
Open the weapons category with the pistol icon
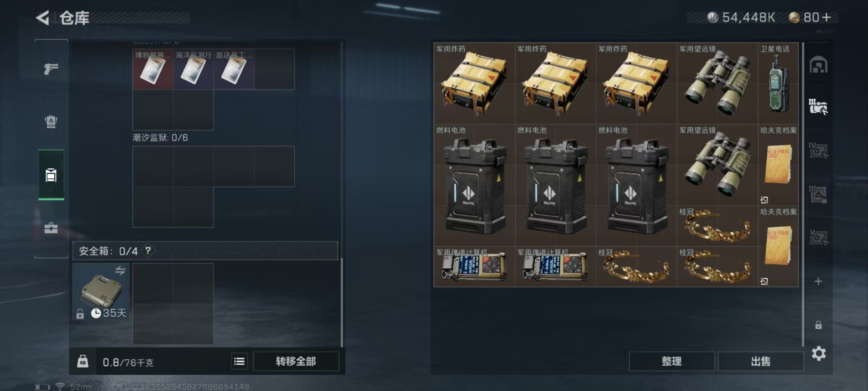[51, 68]
